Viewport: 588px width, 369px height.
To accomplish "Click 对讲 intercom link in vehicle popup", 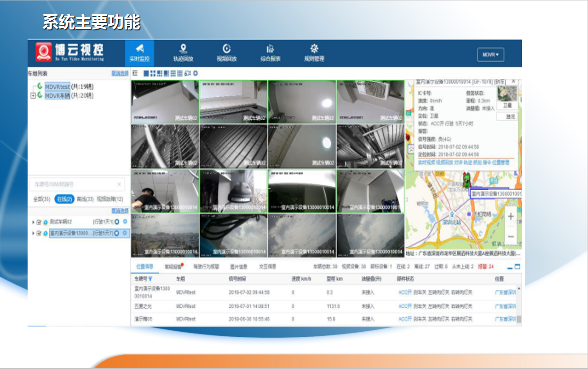I will (458, 163).
